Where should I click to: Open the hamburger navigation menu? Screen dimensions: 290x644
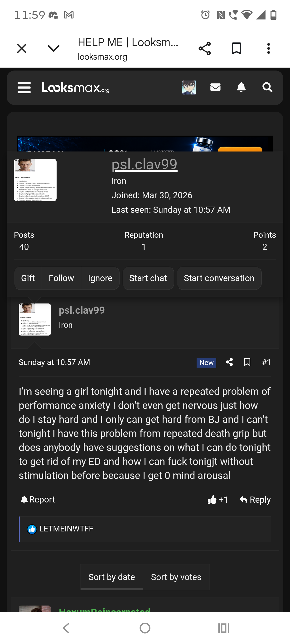click(x=24, y=87)
